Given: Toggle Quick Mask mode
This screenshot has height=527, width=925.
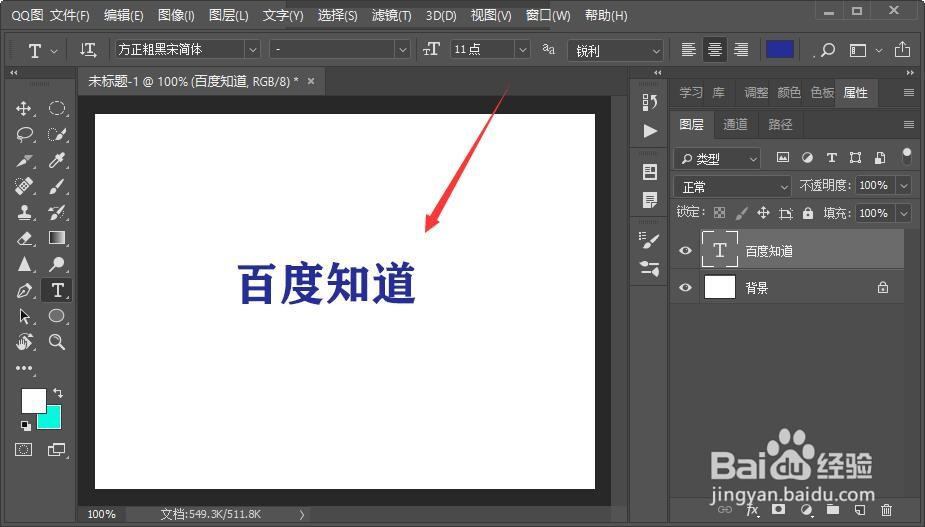Looking at the screenshot, I should coord(24,450).
